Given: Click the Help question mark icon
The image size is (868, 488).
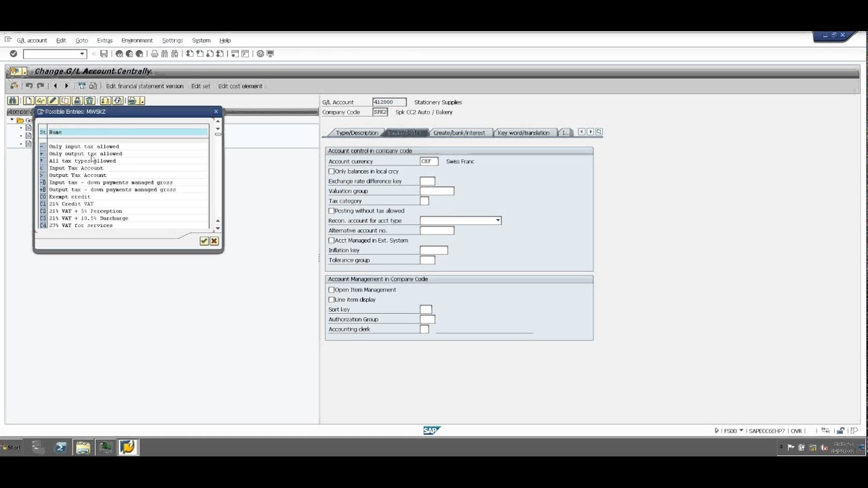Looking at the screenshot, I should click(260, 54).
